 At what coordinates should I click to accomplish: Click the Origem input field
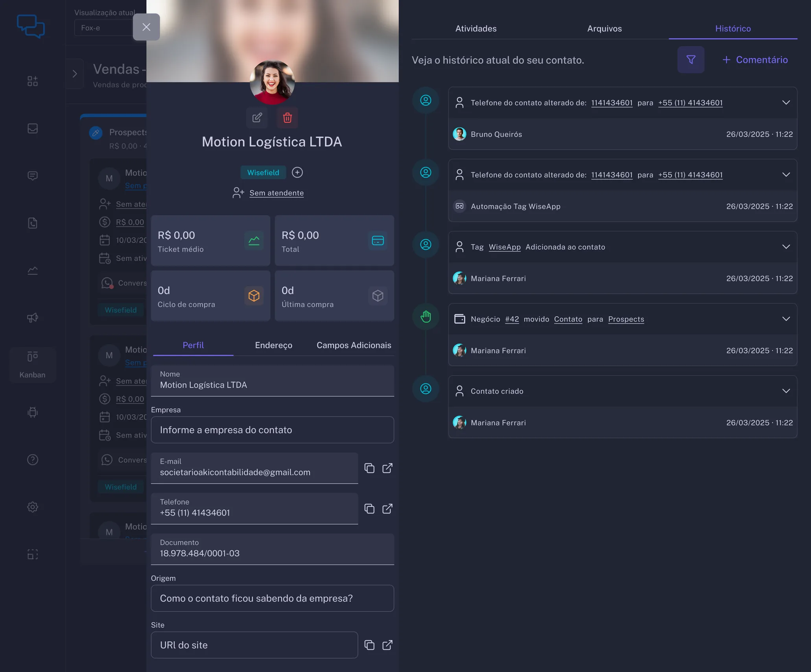(x=273, y=598)
